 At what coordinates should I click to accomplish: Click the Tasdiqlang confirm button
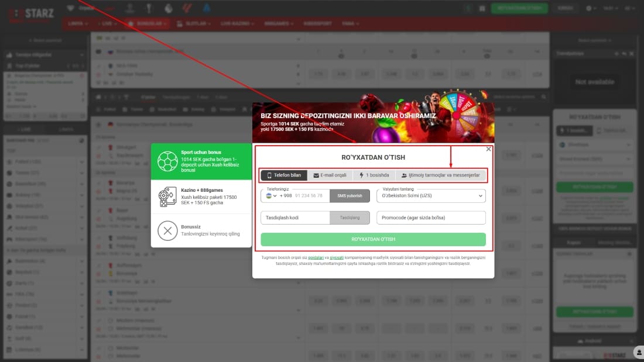pos(350,218)
